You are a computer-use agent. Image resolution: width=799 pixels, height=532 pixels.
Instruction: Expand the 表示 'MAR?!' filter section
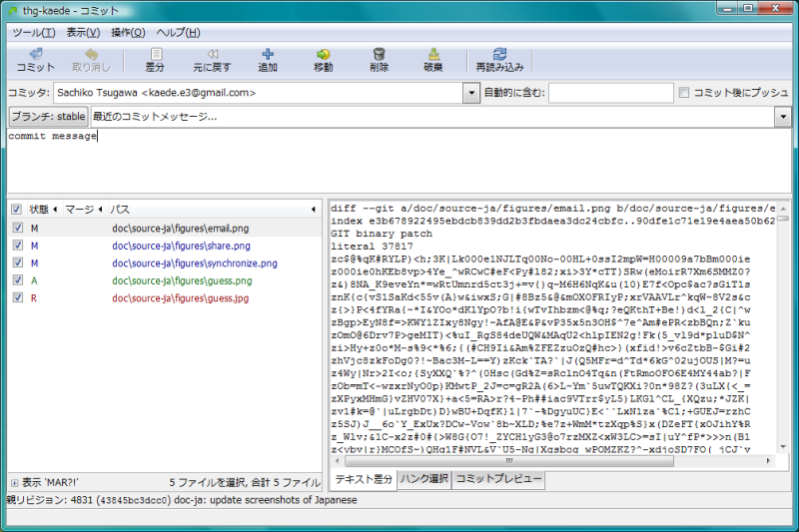coord(14,482)
